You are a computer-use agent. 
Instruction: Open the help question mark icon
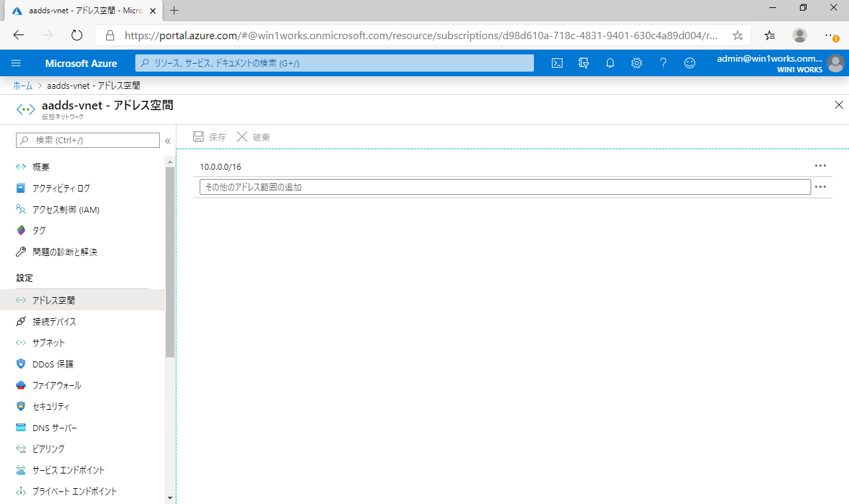pos(663,63)
